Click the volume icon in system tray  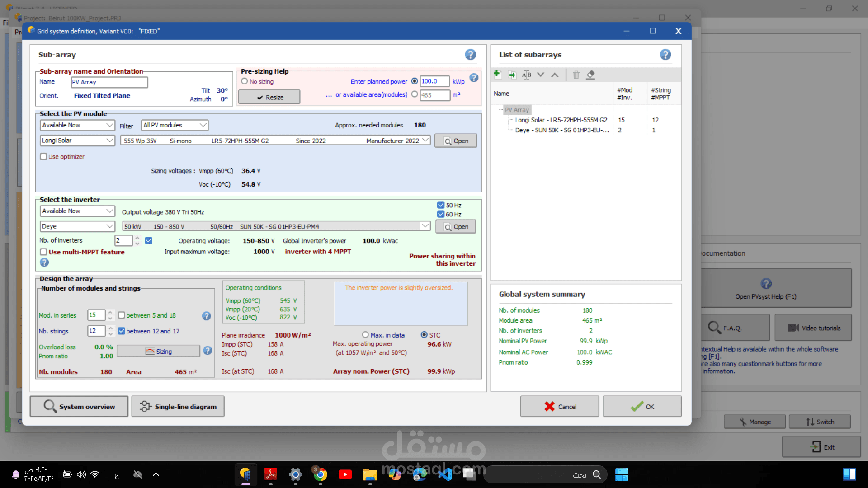pyautogui.click(x=81, y=474)
